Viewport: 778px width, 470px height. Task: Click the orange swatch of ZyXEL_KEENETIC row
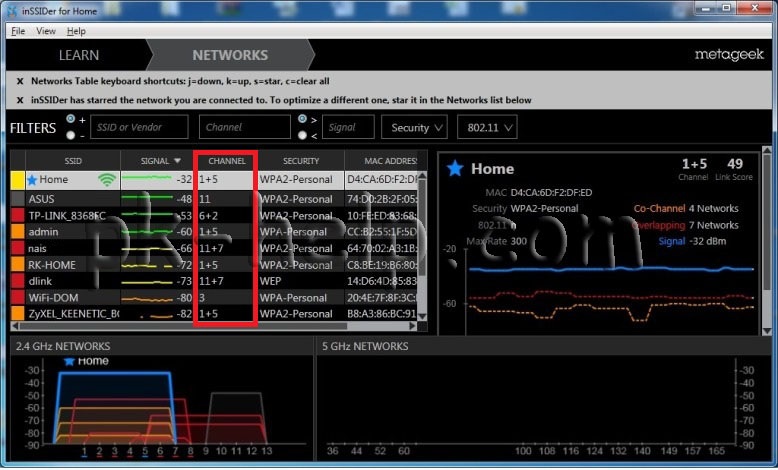tap(18, 314)
